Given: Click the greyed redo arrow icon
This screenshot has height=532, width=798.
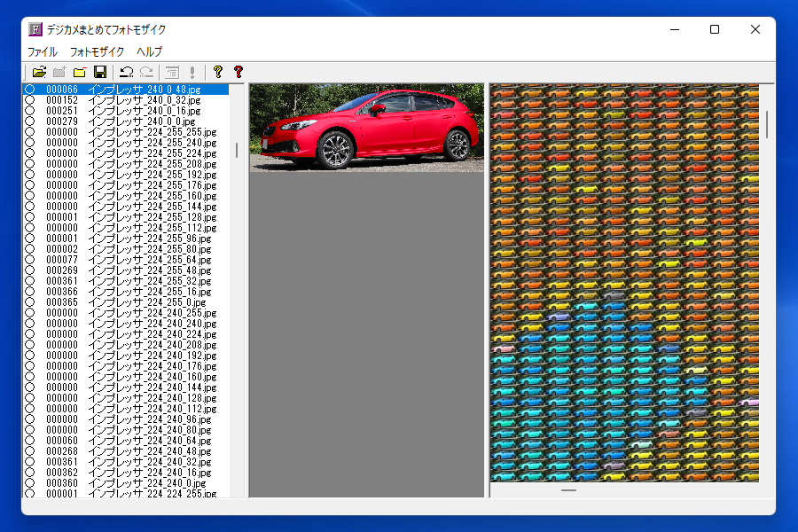Looking at the screenshot, I should pos(146,73).
